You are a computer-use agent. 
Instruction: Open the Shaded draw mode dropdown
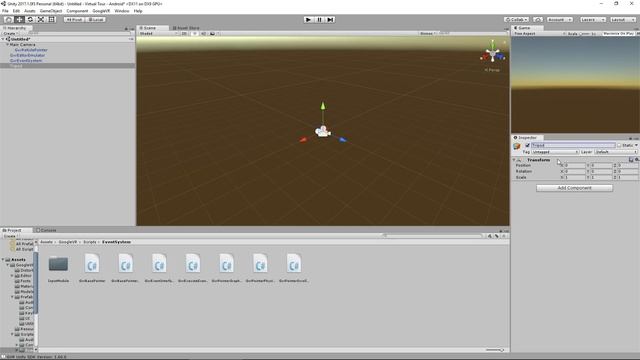click(x=158, y=33)
